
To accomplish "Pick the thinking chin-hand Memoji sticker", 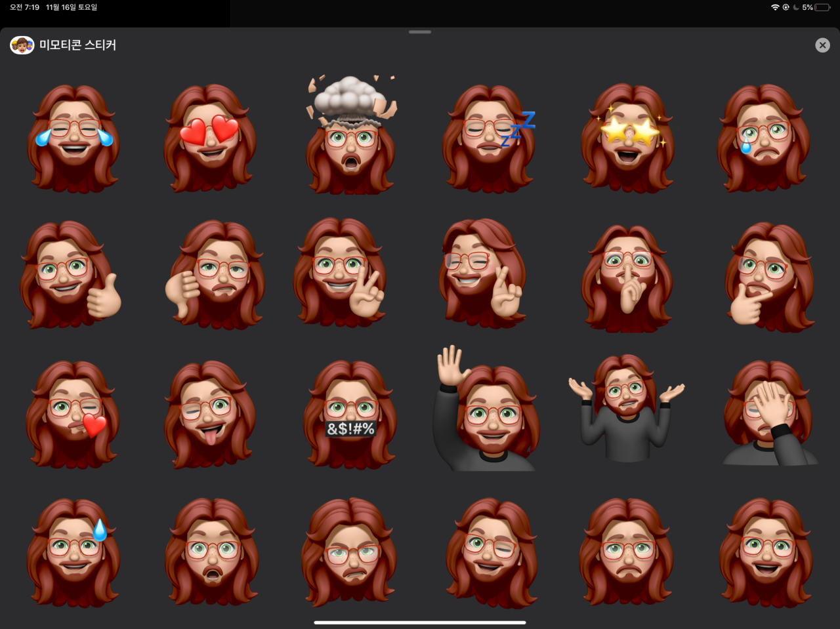I will (769, 276).
